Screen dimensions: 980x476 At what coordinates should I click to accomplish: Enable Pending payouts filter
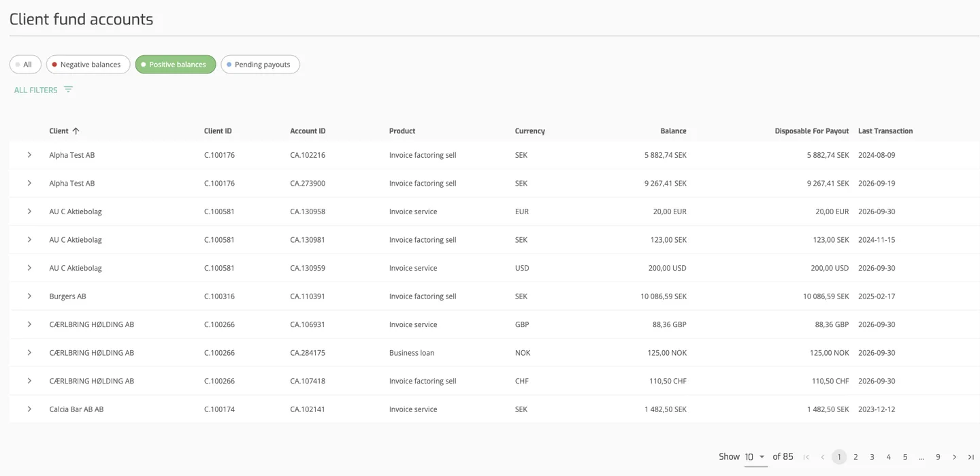tap(261, 65)
